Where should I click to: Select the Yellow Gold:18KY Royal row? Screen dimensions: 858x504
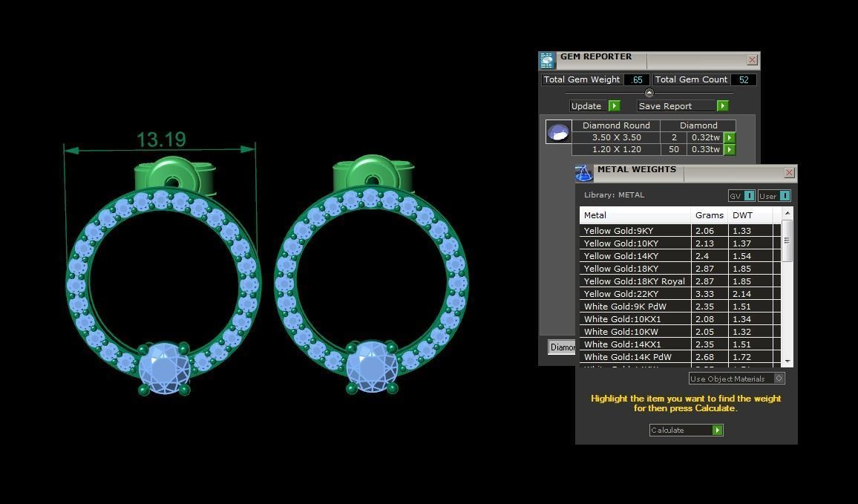680,281
